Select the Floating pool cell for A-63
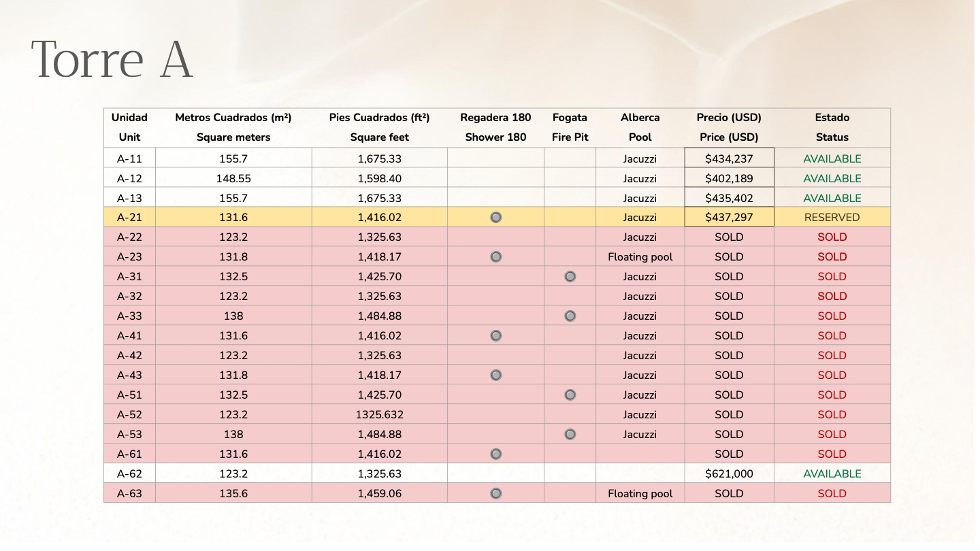Viewport: 980px width, 551px height. coord(640,494)
